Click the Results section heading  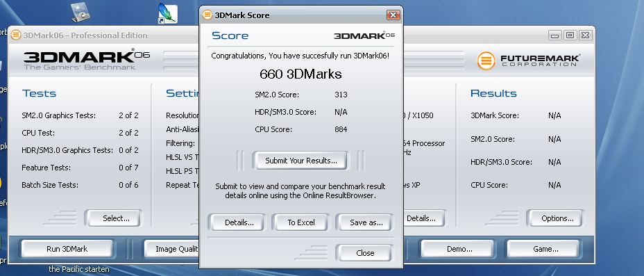pos(493,93)
